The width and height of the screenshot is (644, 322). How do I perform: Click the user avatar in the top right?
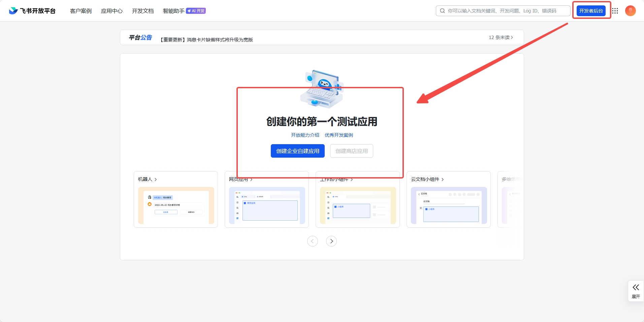[630, 10]
